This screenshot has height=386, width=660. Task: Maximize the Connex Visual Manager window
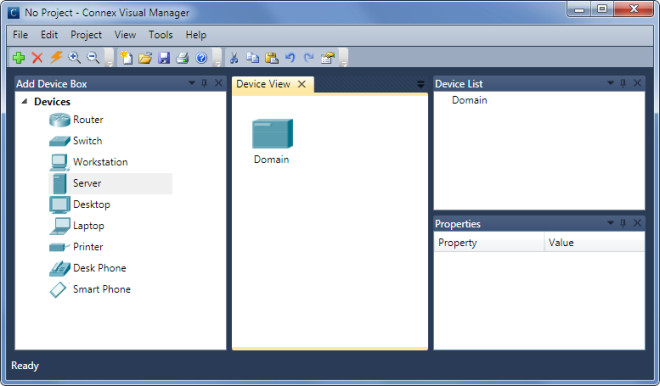point(602,9)
